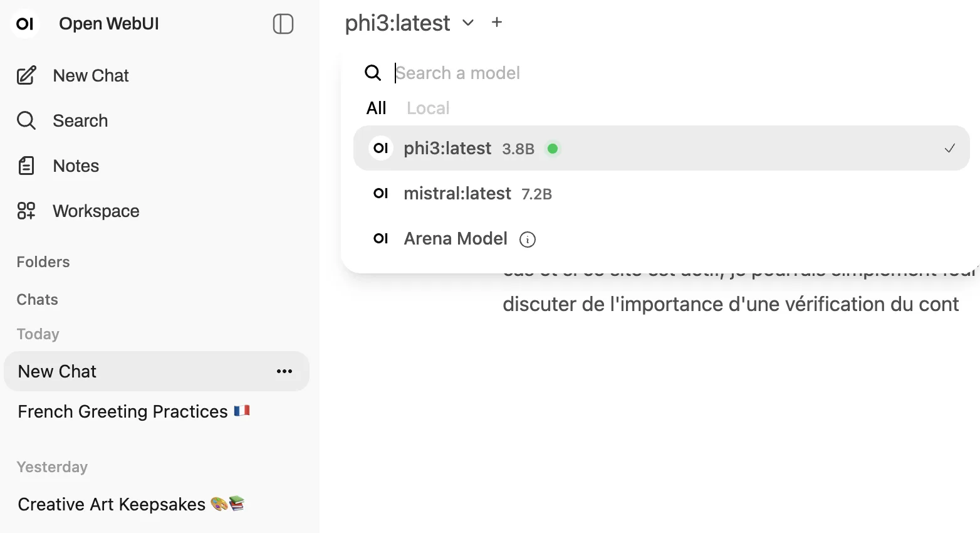Switch to the Local models tab
The width and height of the screenshot is (980, 533).
tap(428, 108)
